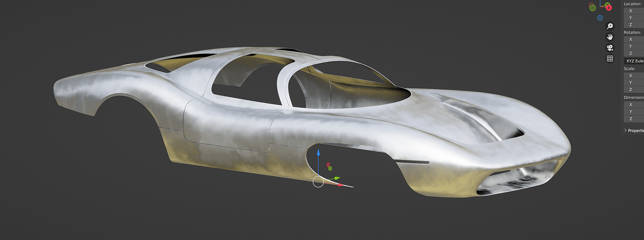This screenshot has height=240, width=644.
Task: Click the Rotation Z field
Action: [x=634, y=53]
